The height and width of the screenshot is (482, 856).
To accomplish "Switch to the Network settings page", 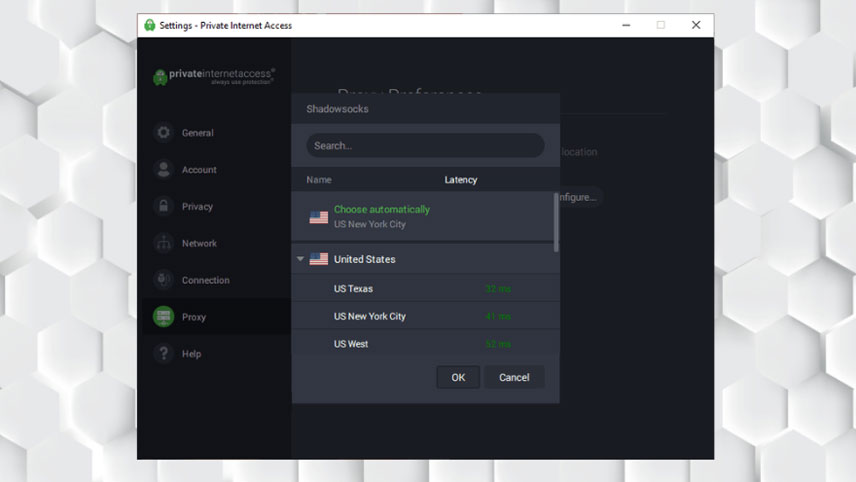I will pos(199,243).
